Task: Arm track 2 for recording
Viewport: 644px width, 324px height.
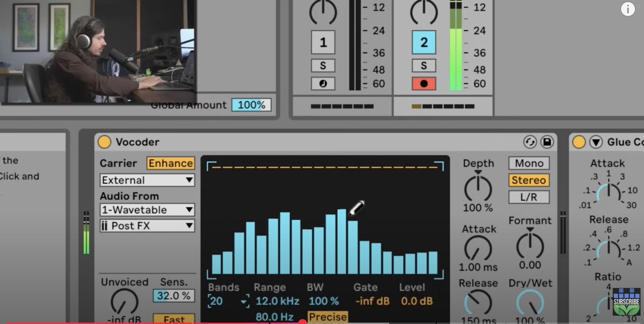Action: tap(424, 84)
